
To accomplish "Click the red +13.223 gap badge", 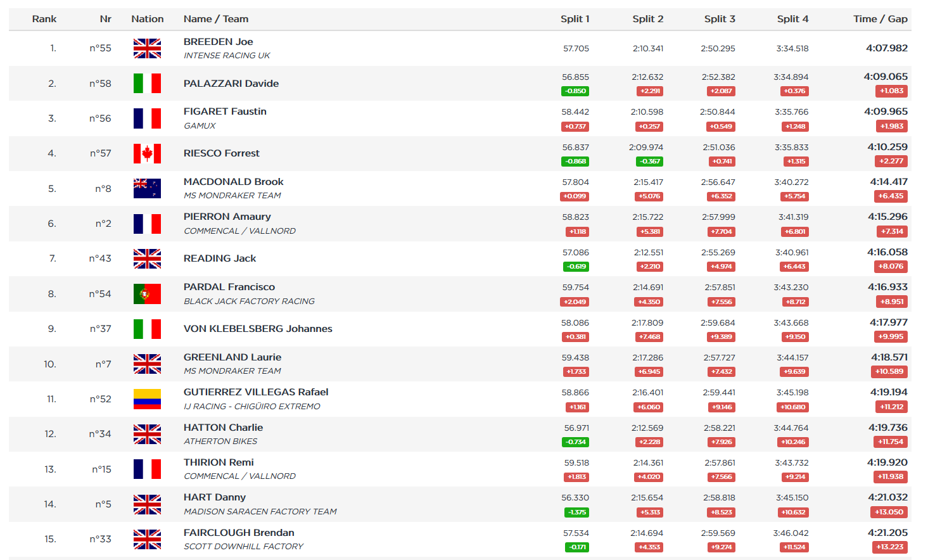I will click(890, 547).
